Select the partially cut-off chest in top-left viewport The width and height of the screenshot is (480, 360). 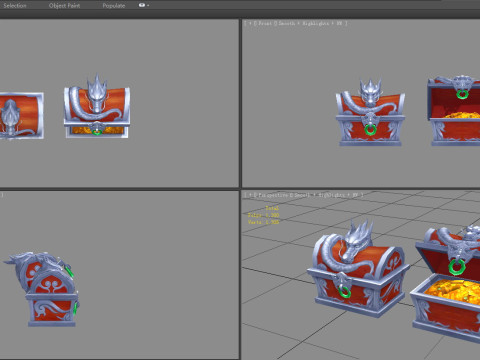pyautogui.click(x=22, y=115)
